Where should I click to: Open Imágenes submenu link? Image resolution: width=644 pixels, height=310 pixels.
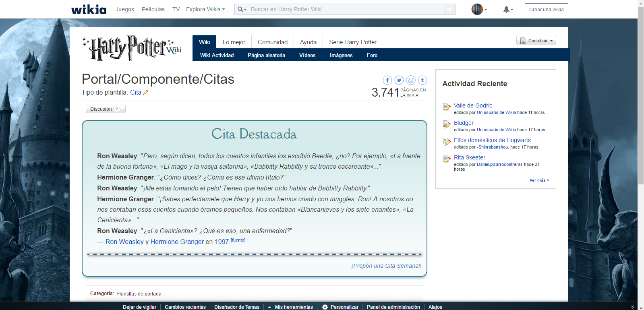pos(341,55)
